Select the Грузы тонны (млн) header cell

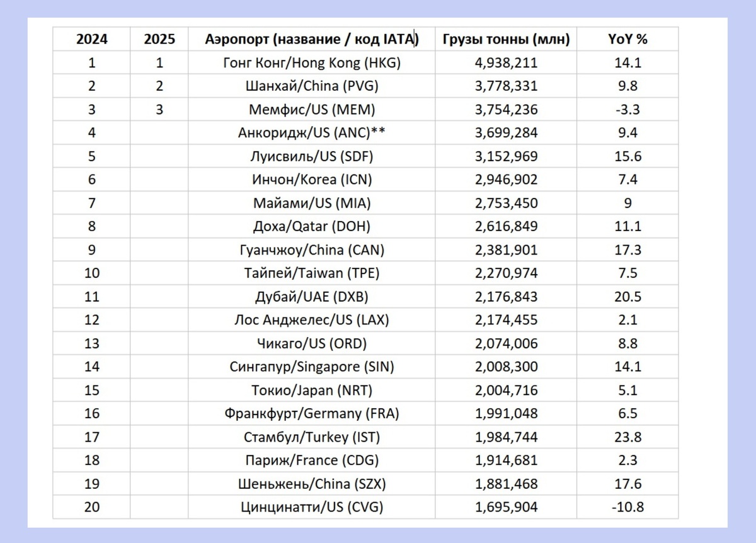[507, 39]
